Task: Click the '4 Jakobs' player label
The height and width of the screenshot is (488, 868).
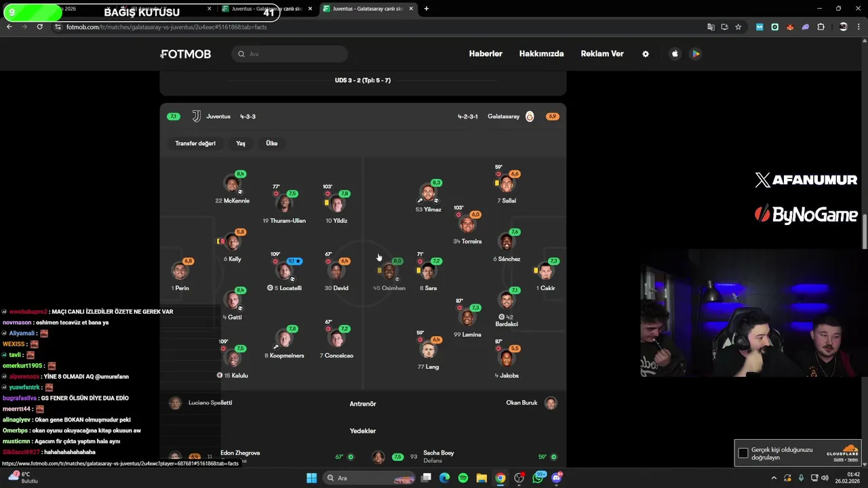Action: pos(507,375)
